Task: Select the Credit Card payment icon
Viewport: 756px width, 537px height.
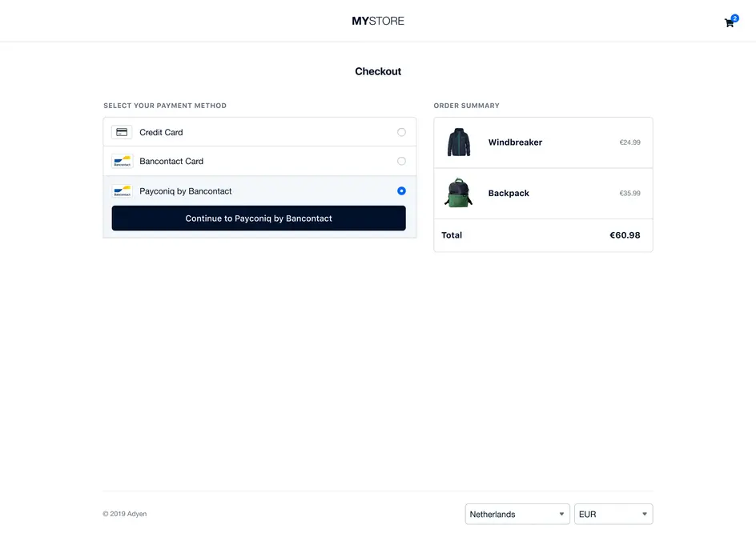Action: [x=122, y=131]
